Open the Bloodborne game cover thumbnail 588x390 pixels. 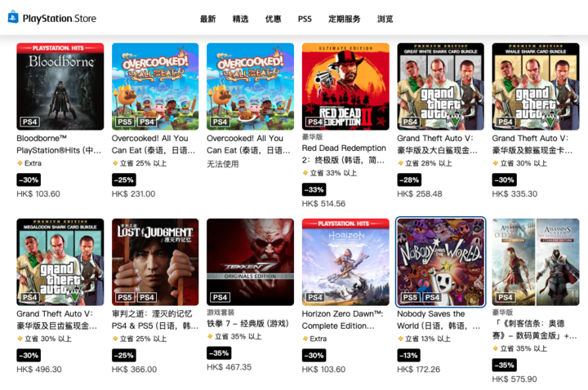(x=60, y=86)
